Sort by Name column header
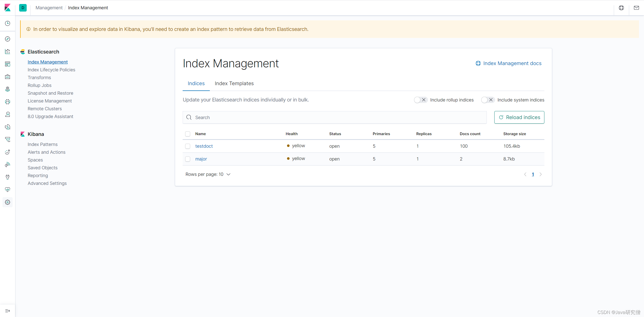 (200, 134)
